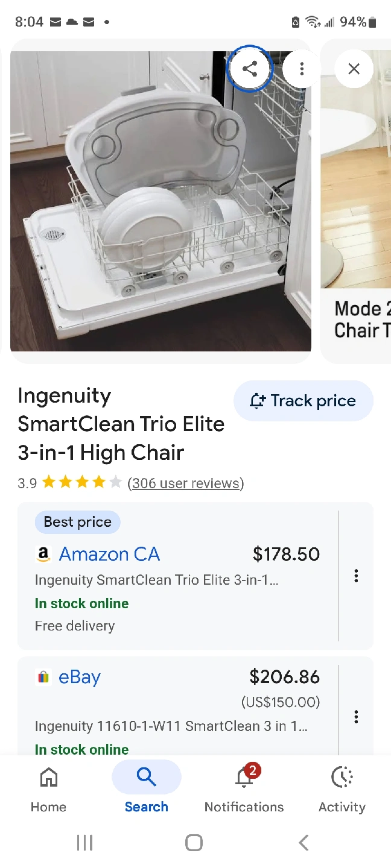Open the image overflow three-dot menu
Screen dimensions: 391x868
302,69
